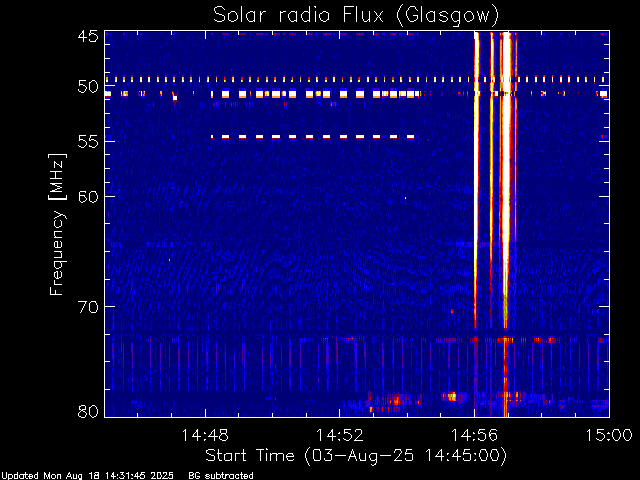Click the '45' frequency axis label
The width and height of the screenshot is (640, 480).
(x=88, y=36)
